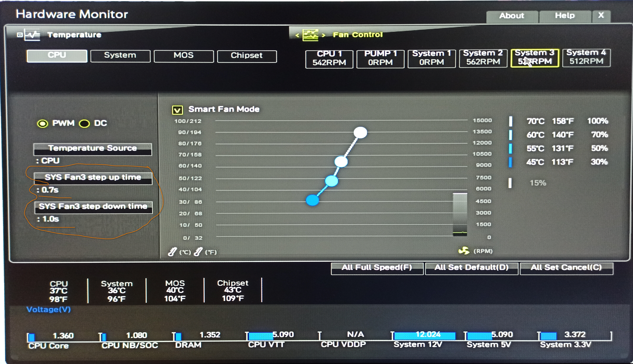This screenshot has width=633, height=364.
Task: Click the RPM fan icon
Action: click(464, 251)
